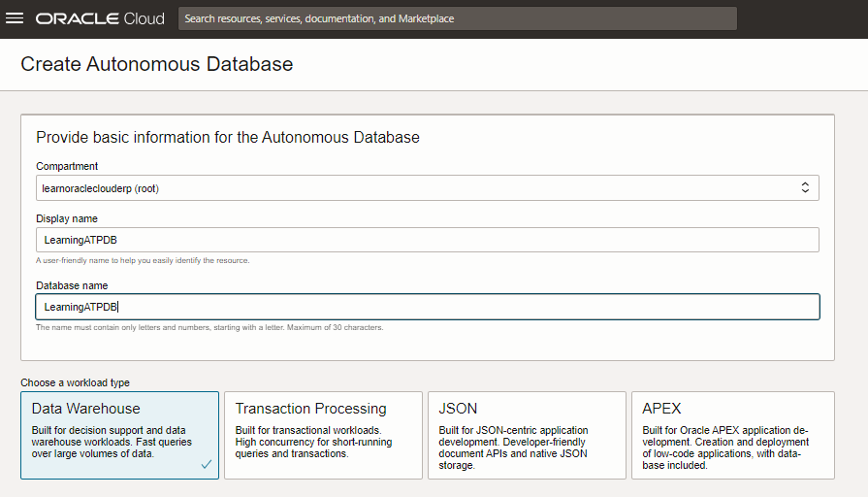Viewport: 868px width, 497px height.
Task: Click the Display name label
Action: pos(66,218)
